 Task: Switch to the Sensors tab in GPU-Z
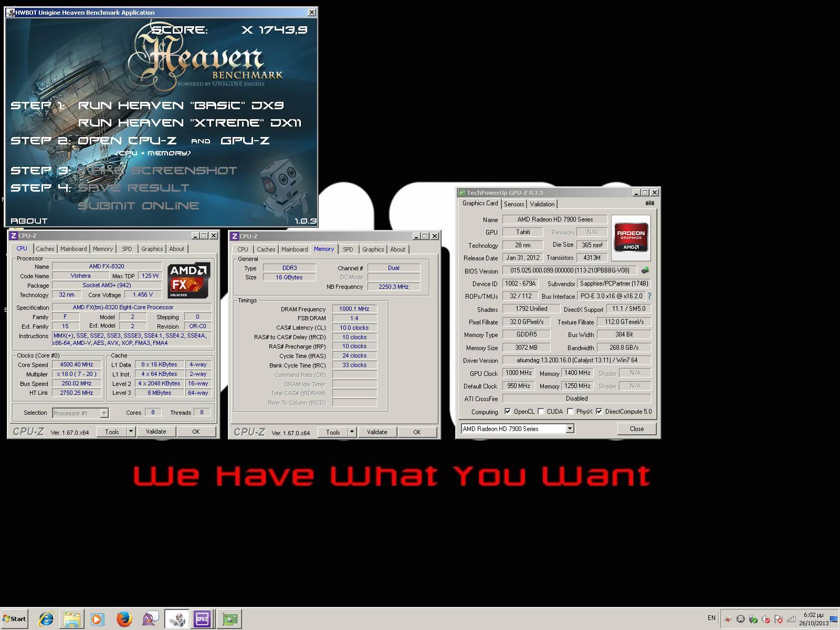tap(514, 204)
